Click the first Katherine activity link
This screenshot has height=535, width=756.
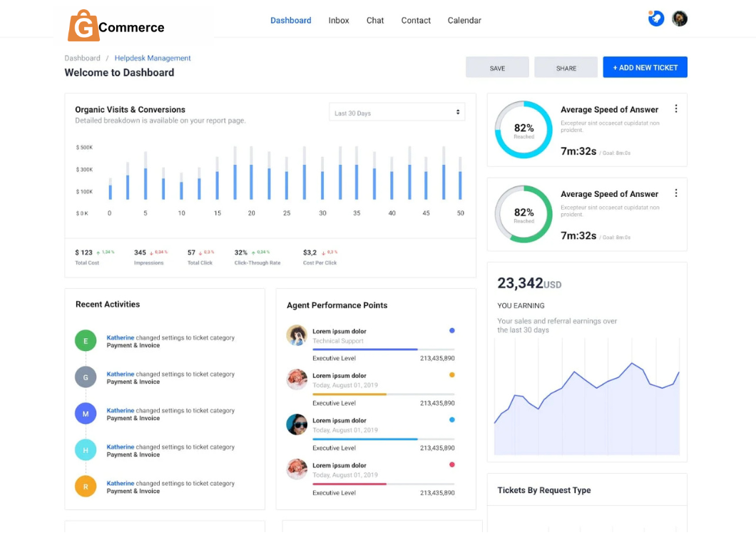pyautogui.click(x=121, y=337)
